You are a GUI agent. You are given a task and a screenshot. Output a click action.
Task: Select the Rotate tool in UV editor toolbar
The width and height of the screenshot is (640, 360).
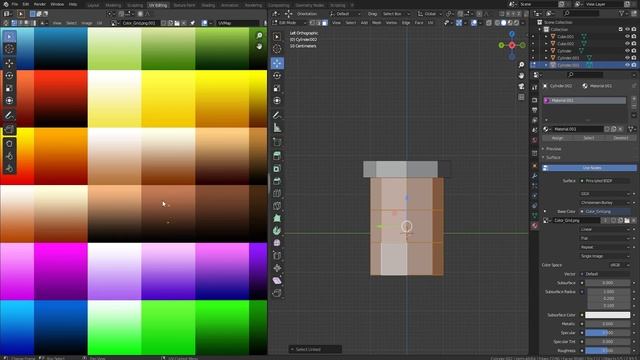pos(9,76)
